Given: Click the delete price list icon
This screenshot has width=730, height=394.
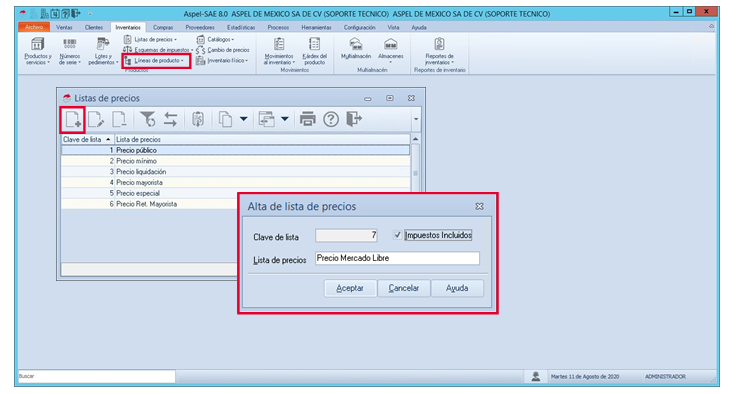Looking at the screenshot, I should [x=119, y=120].
